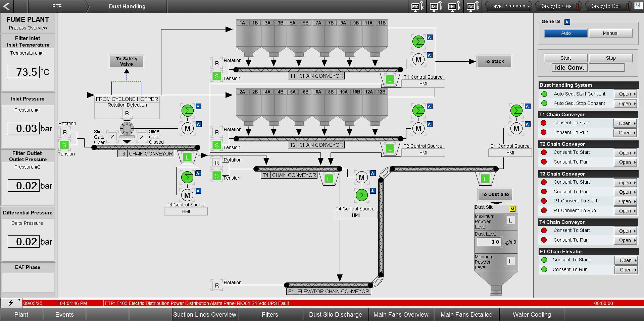
Task: Click the alarm lightning bolt icon
Action: tap(11, 303)
